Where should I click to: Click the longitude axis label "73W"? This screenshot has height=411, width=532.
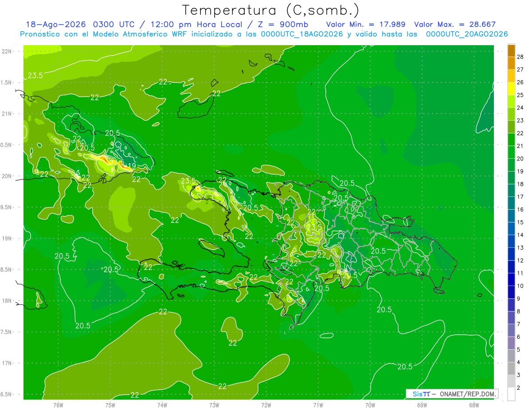[x=214, y=405]
